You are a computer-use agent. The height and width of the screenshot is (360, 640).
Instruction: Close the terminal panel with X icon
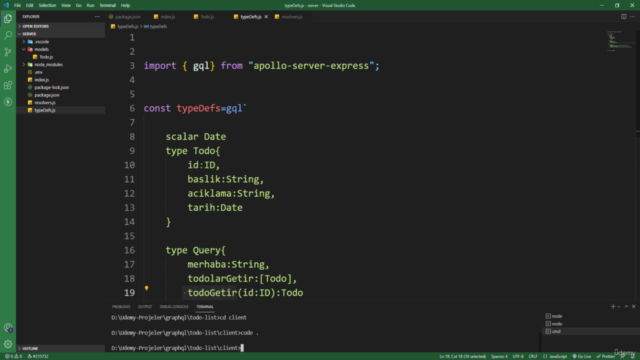(633, 307)
